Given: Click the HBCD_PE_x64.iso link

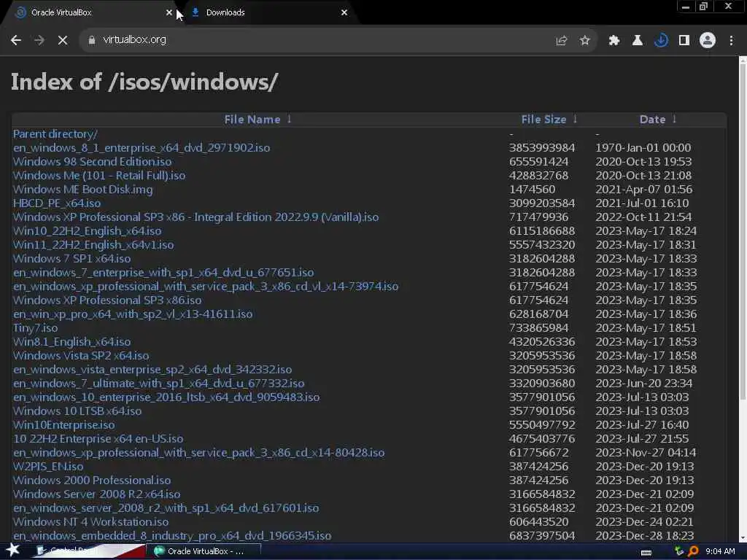Looking at the screenshot, I should (x=57, y=203).
